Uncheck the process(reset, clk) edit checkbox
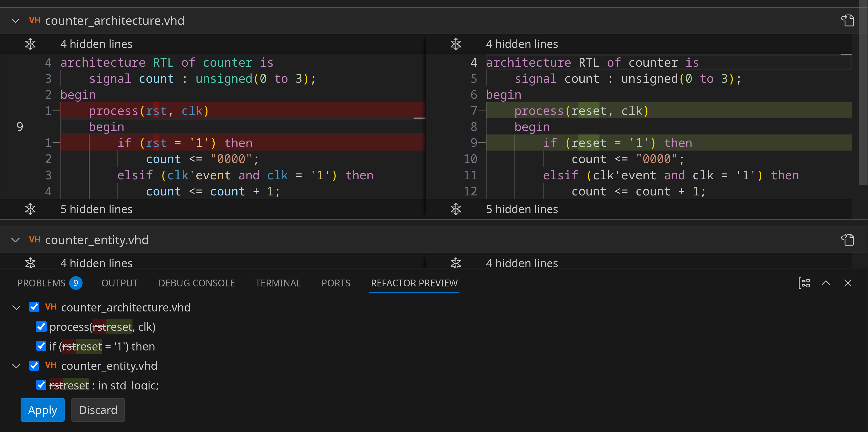This screenshot has width=868, height=432. 41,327
